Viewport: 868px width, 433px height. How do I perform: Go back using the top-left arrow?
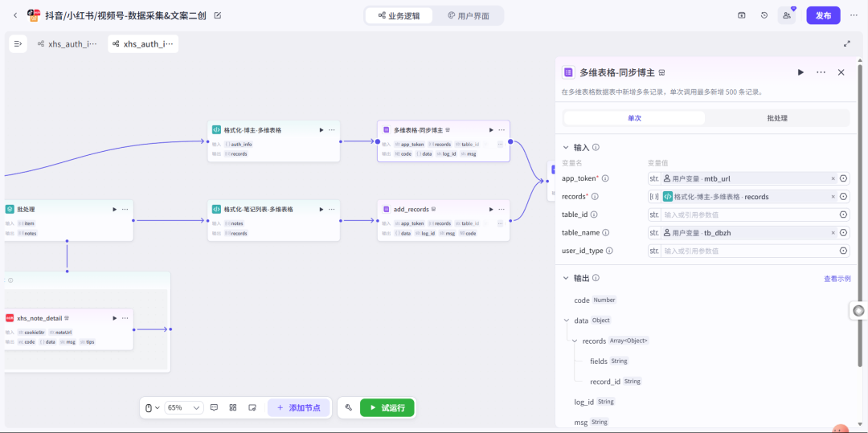[15, 15]
